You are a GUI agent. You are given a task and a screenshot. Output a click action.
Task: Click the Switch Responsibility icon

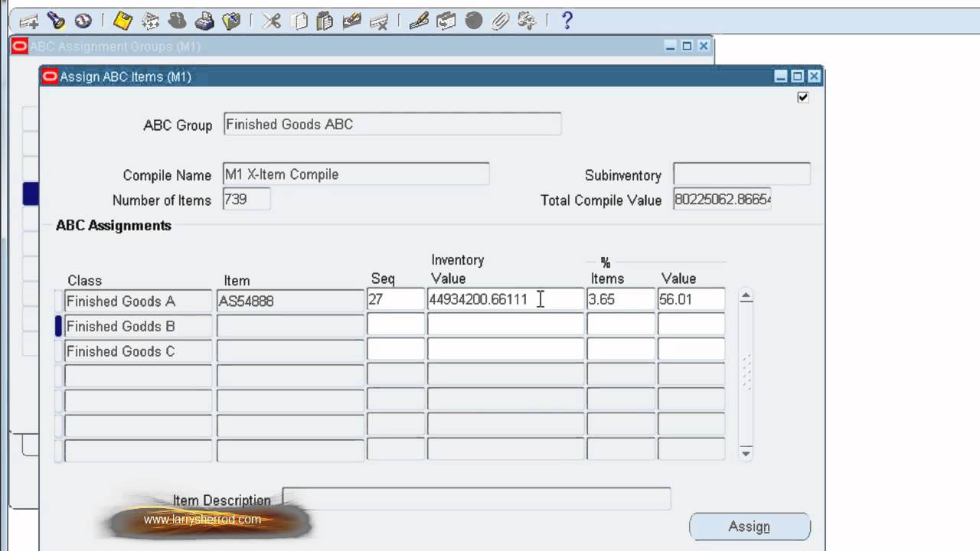177,21
